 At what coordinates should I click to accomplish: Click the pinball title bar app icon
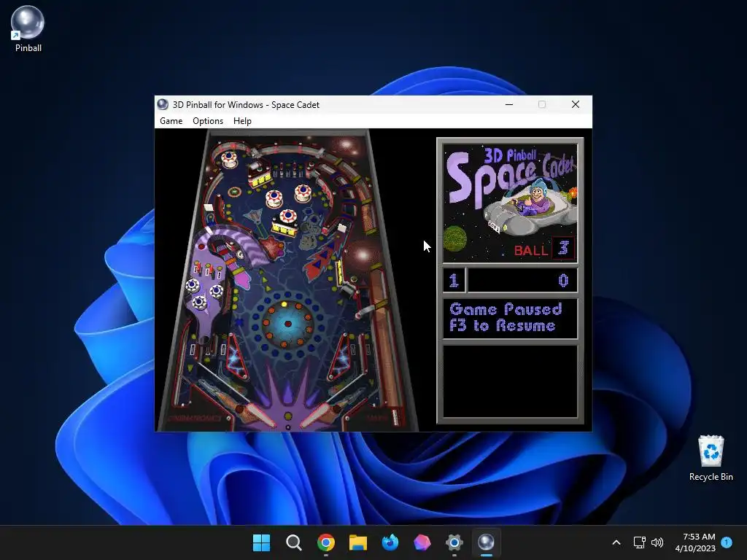(x=163, y=104)
